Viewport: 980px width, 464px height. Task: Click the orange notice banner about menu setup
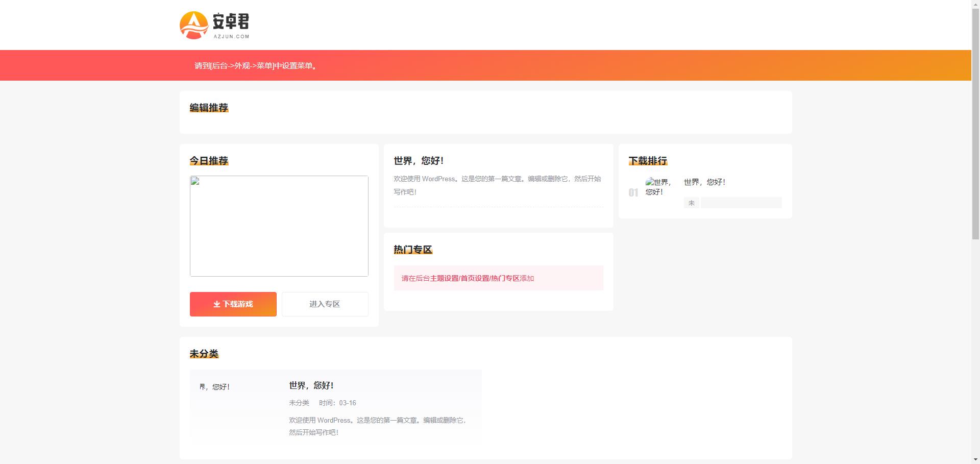[x=255, y=65]
